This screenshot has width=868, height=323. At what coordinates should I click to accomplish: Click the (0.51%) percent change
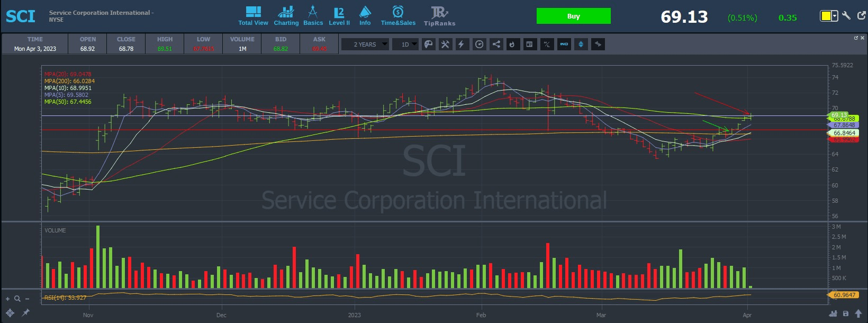[743, 17]
